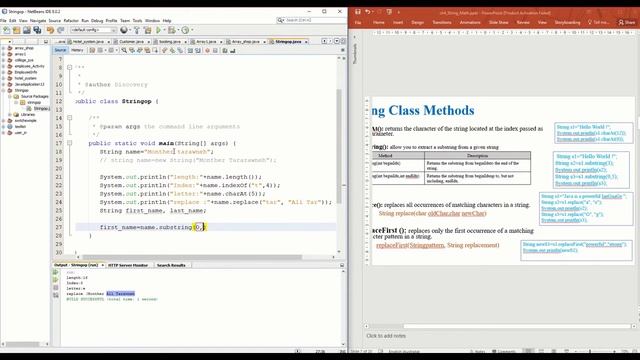The width and height of the screenshot is (640, 360).
Task: Click the Profile Project clock icon
Action: click(x=185, y=30)
